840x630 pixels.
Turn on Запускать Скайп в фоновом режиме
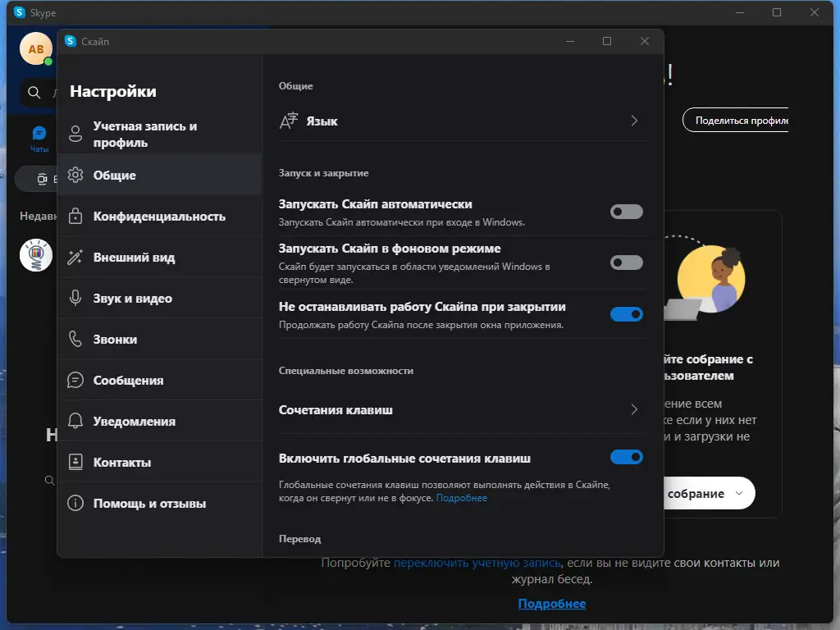(626, 262)
